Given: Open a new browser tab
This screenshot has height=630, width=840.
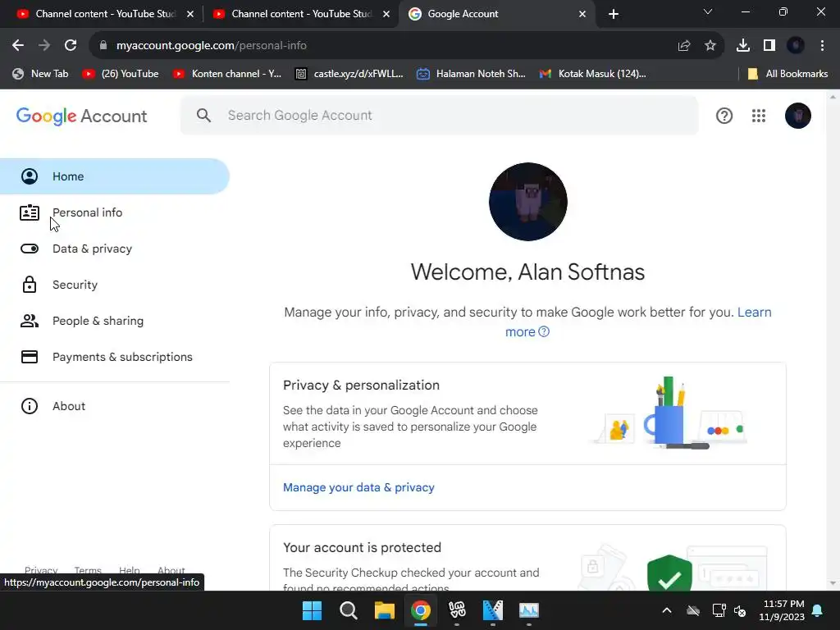Looking at the screenshot, I should click(614, 14).
